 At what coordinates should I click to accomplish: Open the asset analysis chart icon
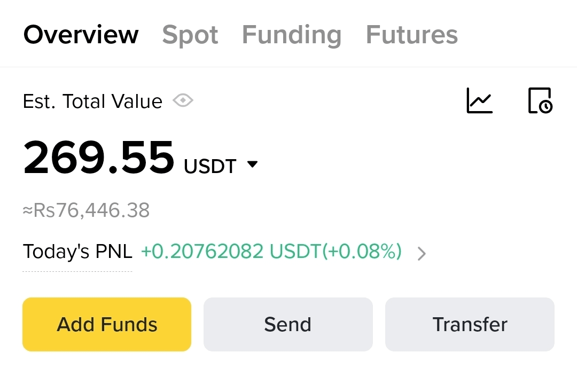[x=479, y=100]
